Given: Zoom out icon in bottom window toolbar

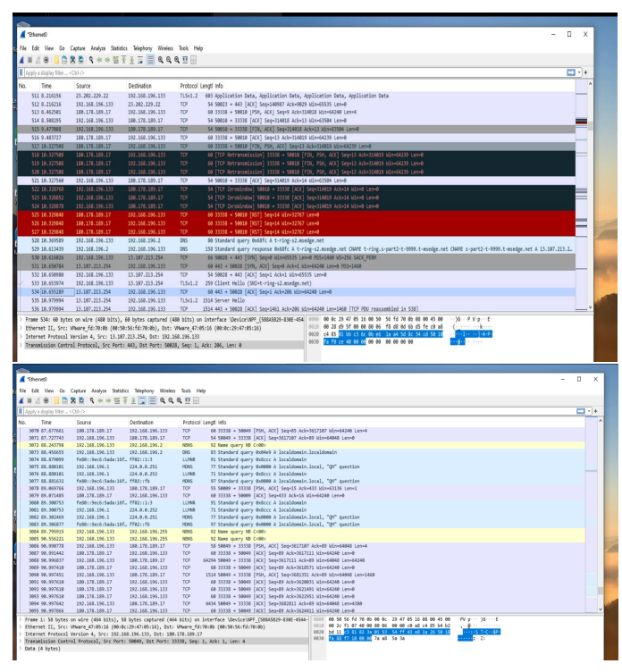Looking at the screenshot, I should [171, 400].
